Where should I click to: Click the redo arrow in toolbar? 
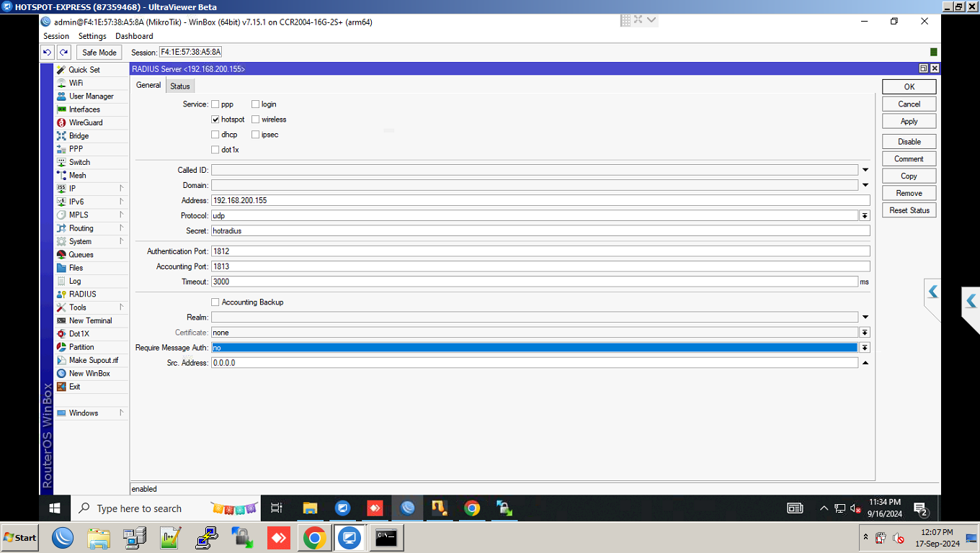(x=64, y=53)
